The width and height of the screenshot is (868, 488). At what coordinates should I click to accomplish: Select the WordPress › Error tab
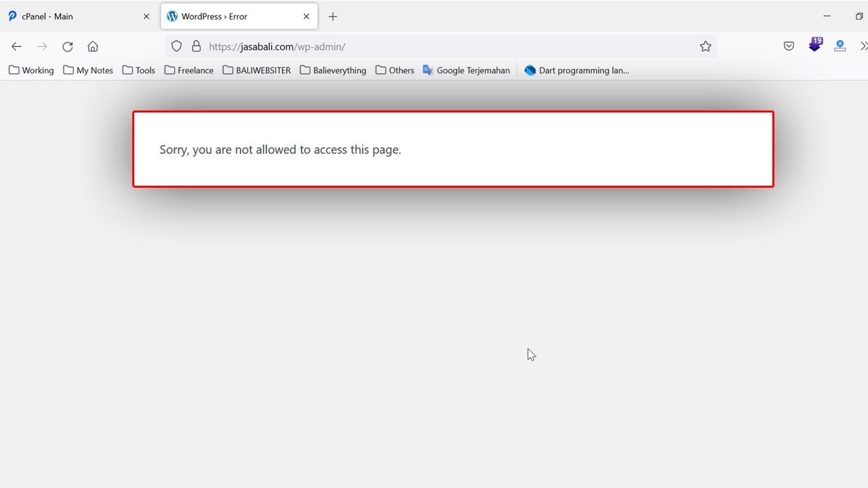pos(239,16)
